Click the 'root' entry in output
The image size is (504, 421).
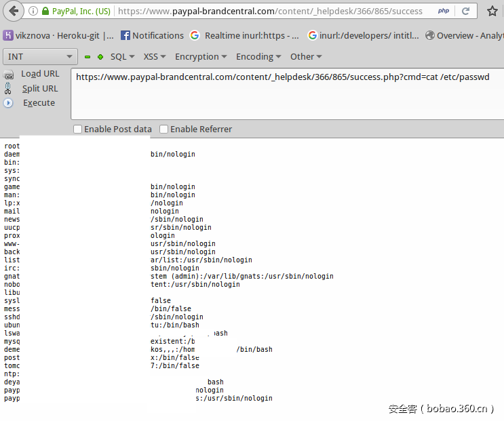coord(12,146)
